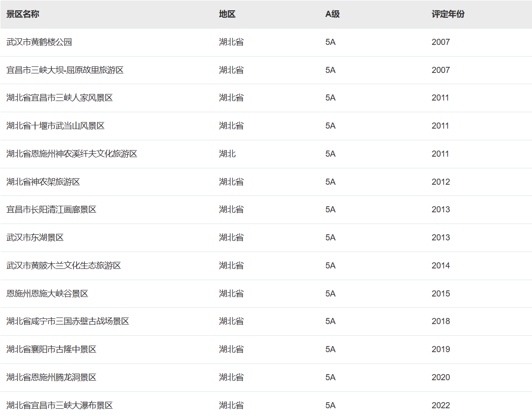Screen dimensions: 532x419
Task: Click year 2007 in the 黄鹤楼公园 row
Action: (x=441, y=42)
